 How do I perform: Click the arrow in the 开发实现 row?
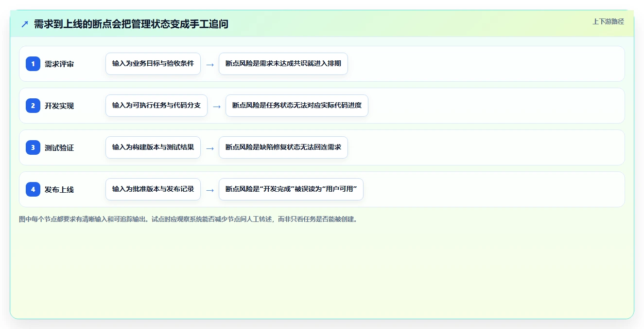217,106
